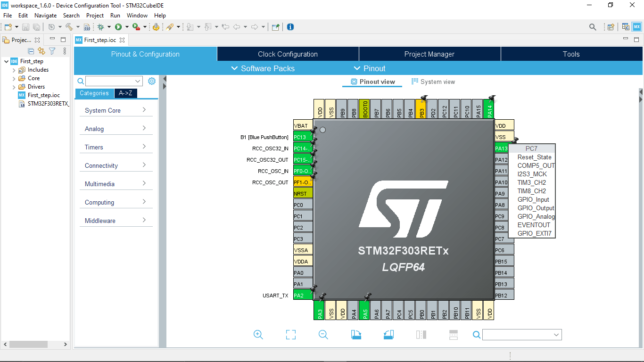The image size is (644, 362).
Task: Choose GPIO_Input for pin PC7
Action: point(533,199)
